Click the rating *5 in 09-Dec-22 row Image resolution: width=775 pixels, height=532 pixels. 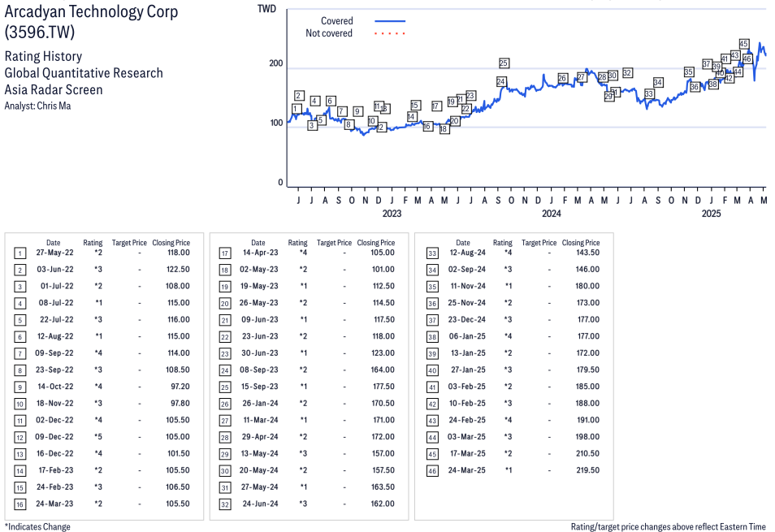(98, 437)
